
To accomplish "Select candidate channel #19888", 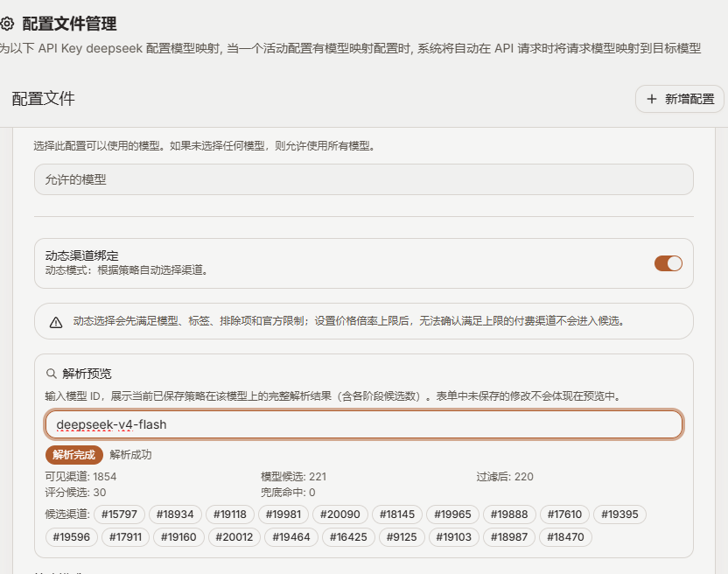I will pos(509,514).
